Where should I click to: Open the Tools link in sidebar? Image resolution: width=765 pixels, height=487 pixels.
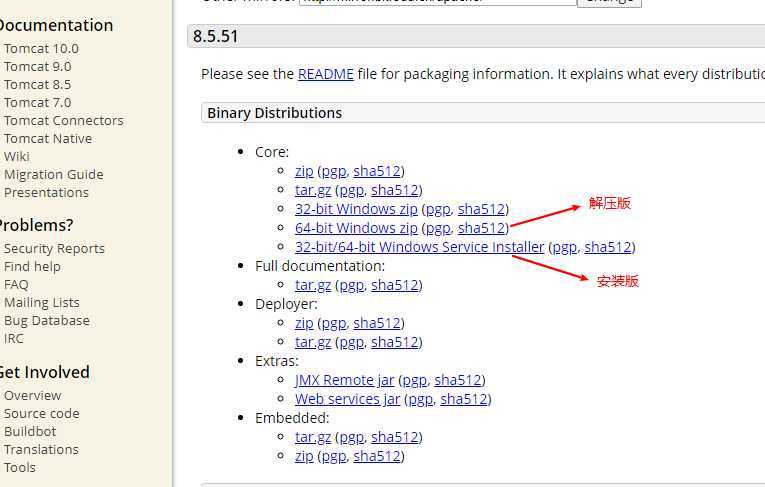[20, 467]
